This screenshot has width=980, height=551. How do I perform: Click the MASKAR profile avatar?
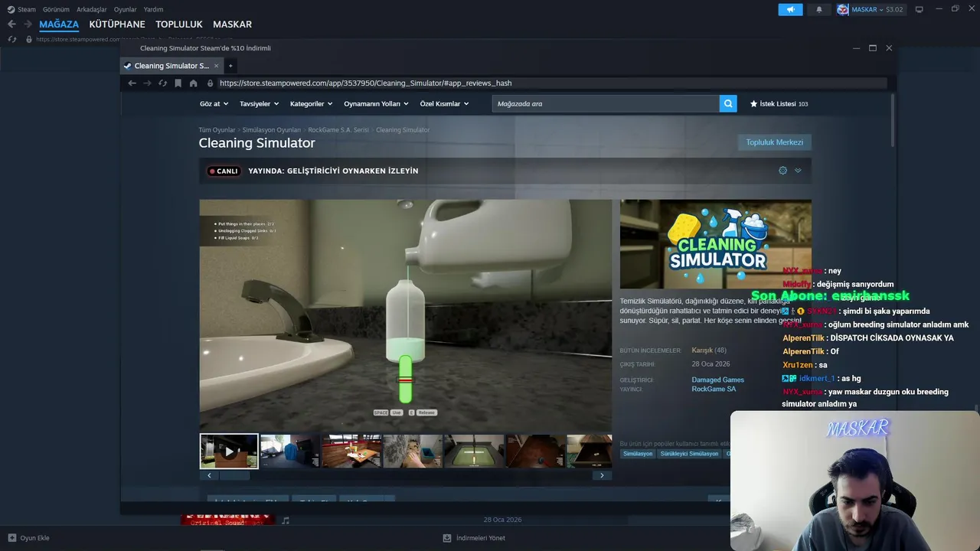843,9
